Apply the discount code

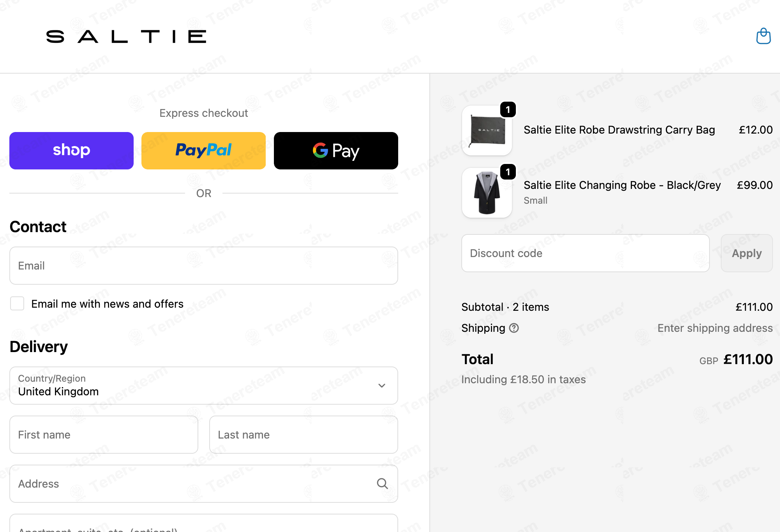(746, 253)
